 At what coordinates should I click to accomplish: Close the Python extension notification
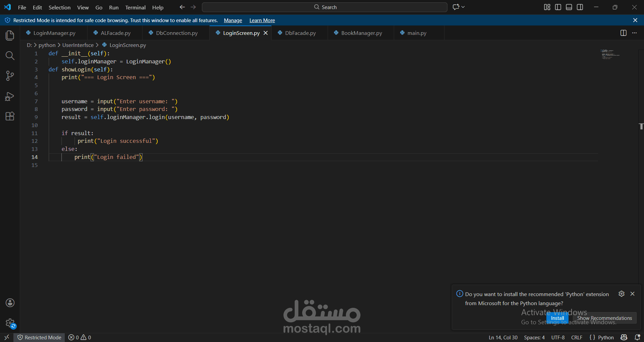pos(632,294)
